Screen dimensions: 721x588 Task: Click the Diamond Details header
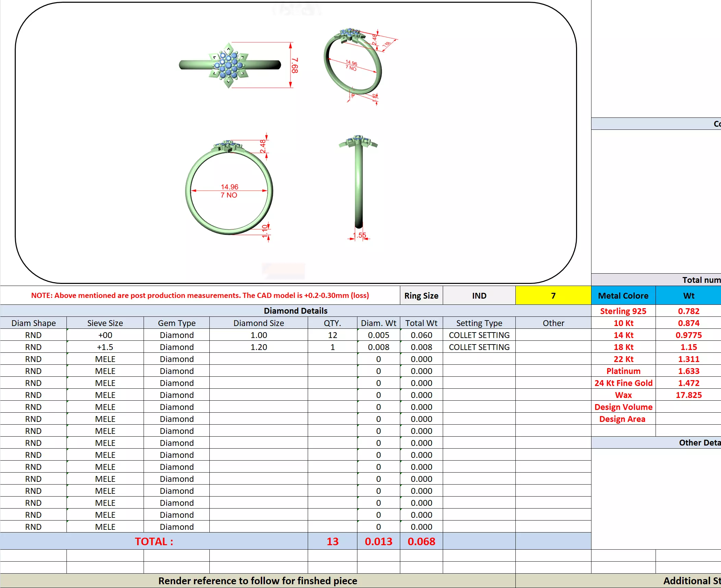click(295, 311)
